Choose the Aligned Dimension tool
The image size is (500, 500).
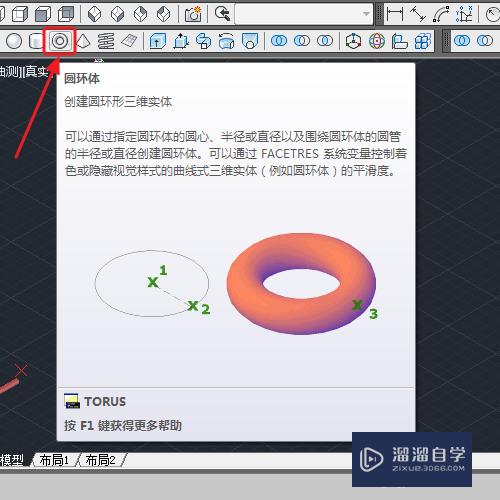[418, 14]
